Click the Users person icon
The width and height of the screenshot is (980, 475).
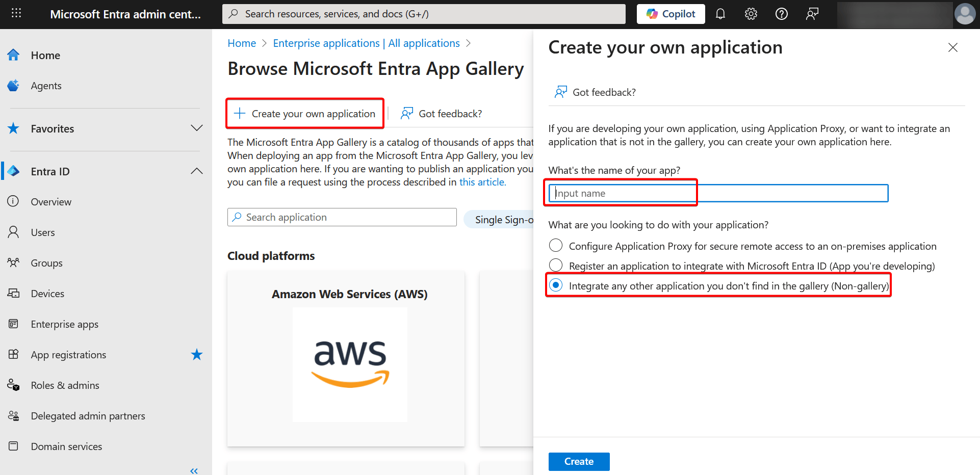point(14,232)
